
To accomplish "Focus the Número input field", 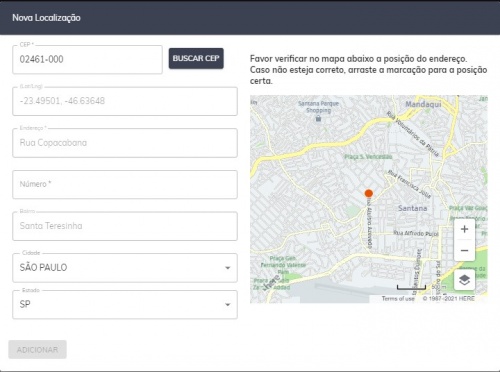I will coord(125,184).
